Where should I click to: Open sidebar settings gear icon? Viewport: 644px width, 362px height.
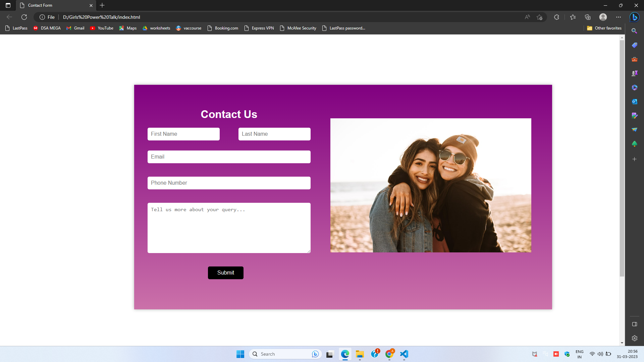click(634, 338)
